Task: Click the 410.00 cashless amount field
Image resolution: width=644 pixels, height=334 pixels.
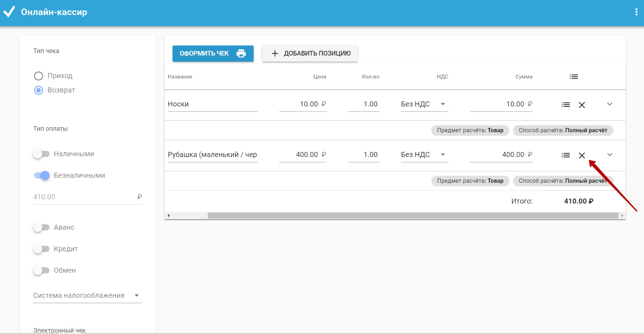Action: (88, 197)
